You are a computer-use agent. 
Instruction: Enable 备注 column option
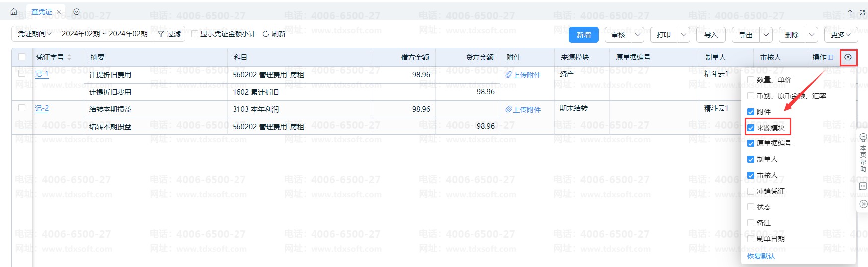pos(751,223)
